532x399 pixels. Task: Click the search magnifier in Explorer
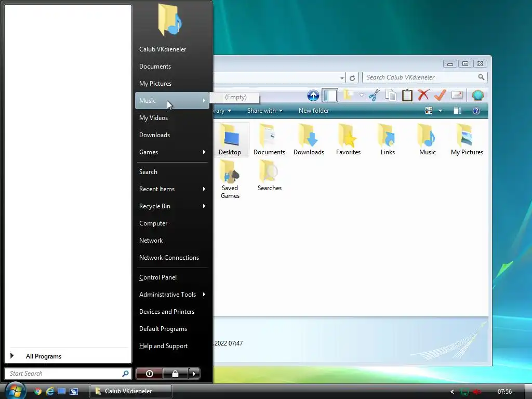coord(481,77)
